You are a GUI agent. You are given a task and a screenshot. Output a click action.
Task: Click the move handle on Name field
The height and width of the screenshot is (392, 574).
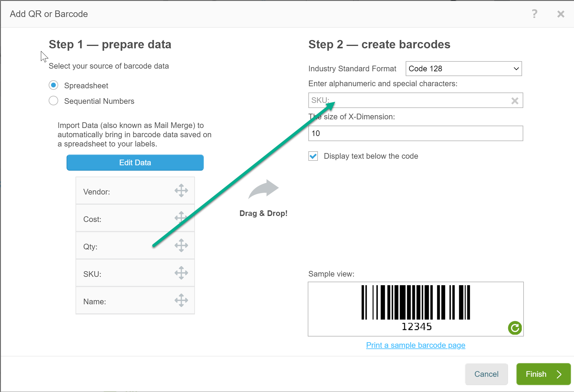point(181,300)
